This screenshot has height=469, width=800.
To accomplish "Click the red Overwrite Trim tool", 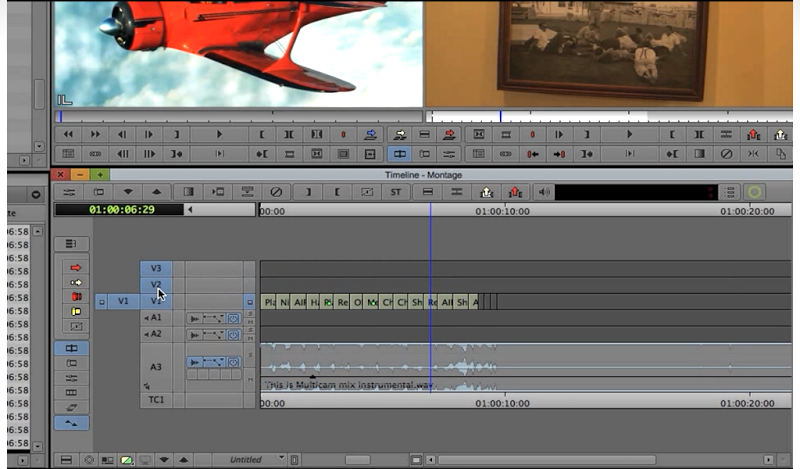I will [75, 297].
